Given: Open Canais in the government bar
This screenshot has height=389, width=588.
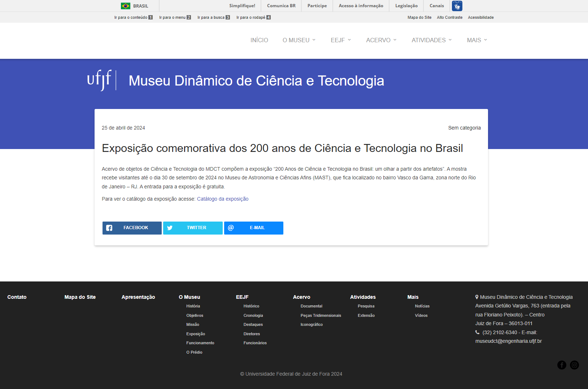Looking at the screenshot, I should click(x=437, y=6).
